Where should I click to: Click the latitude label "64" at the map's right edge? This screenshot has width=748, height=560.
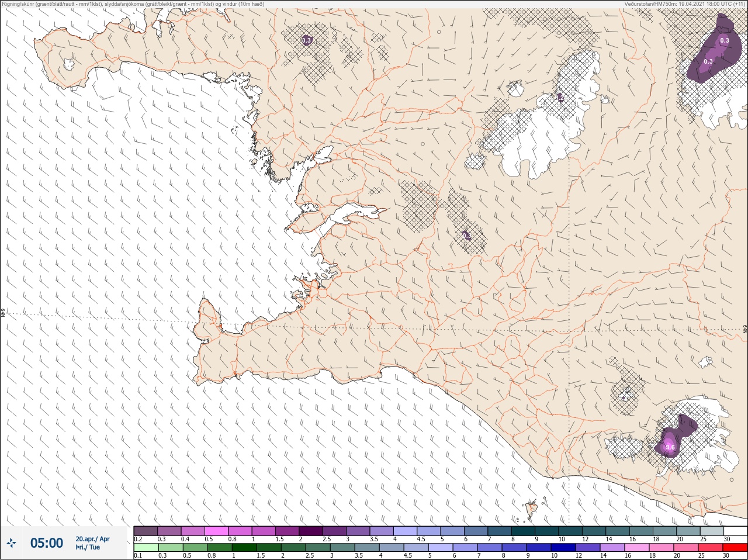pyautogui.click(x=744, y=330)
